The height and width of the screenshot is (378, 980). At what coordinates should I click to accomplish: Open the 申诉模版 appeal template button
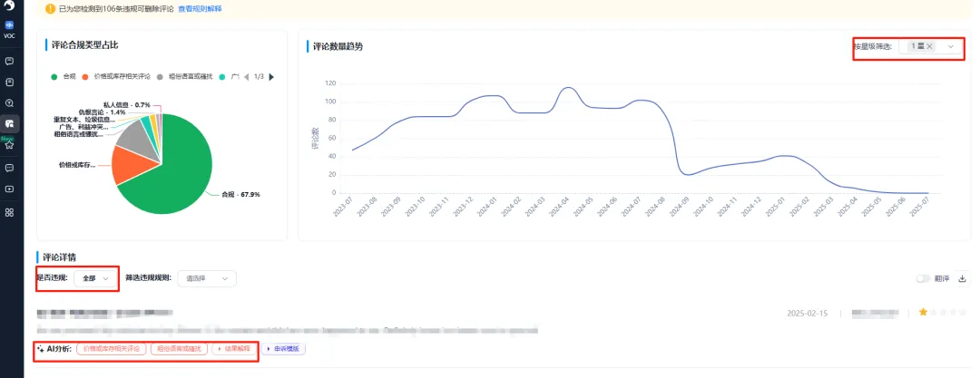[x=284, y=348]
